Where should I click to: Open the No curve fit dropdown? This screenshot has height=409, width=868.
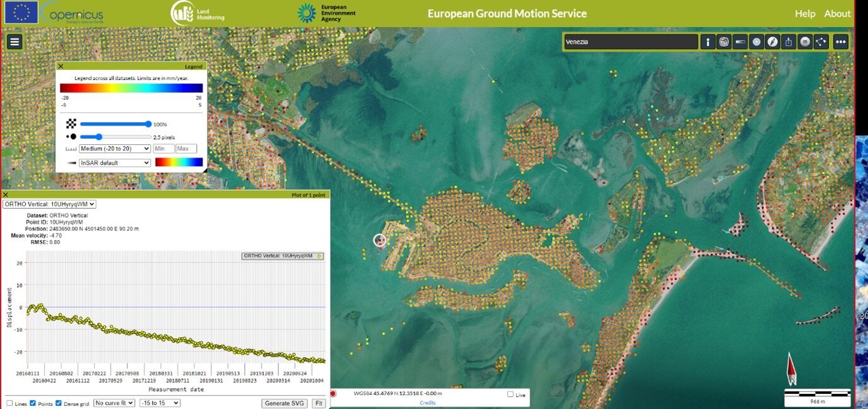[114, 403]
